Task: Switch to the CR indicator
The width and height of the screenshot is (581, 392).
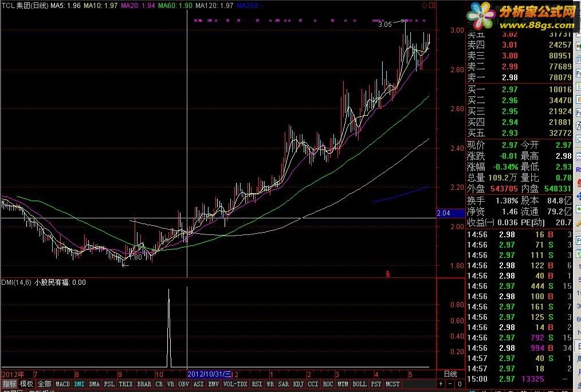Action: [159, 384]
